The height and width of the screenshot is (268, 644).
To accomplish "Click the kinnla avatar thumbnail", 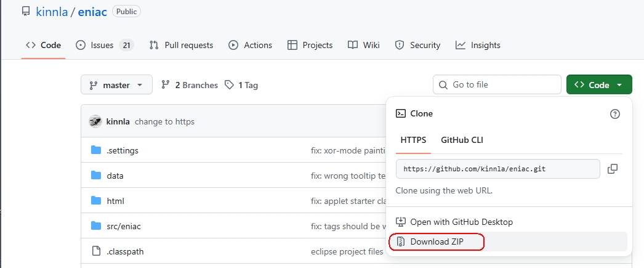I will click(95, 121).
